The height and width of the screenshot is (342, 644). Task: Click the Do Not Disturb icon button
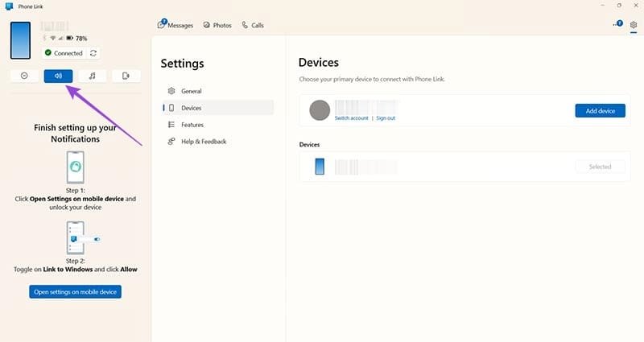pyautogui.click(x=24, y=76)
